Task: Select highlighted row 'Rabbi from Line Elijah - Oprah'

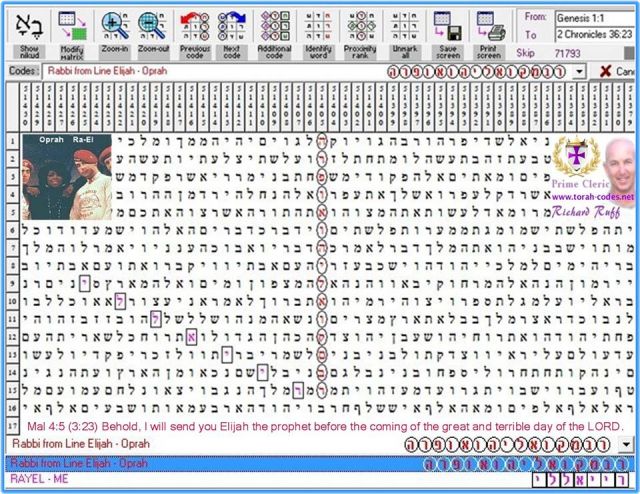Action: pos(320,464)
